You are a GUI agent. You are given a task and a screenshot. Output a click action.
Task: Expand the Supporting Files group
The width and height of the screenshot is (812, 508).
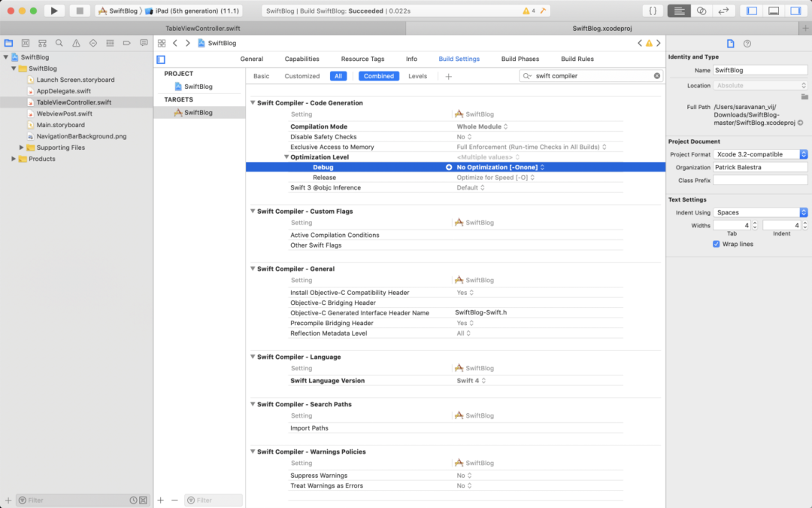[21, 148]
